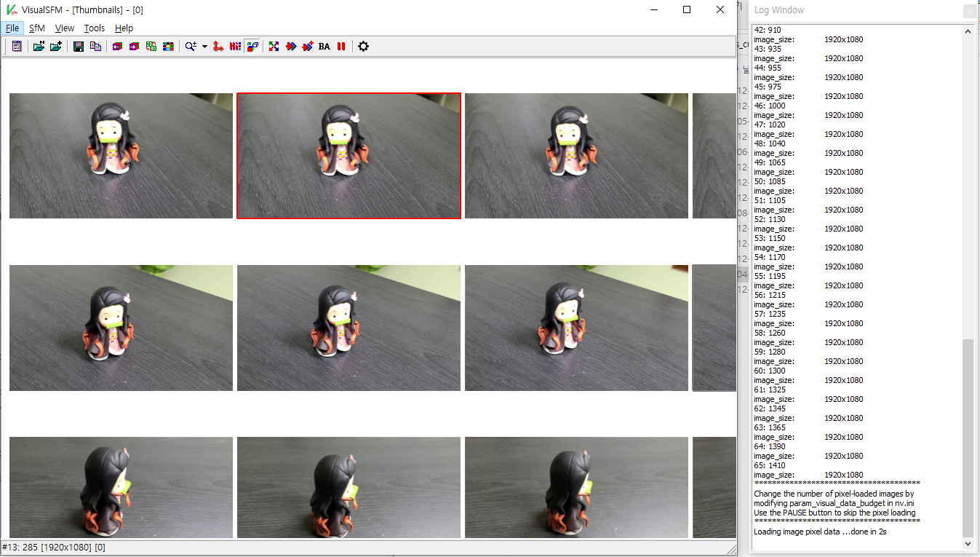Viewport: 980px width, 557px height.
Task: Open the View menu
Action: pos(65,28)
